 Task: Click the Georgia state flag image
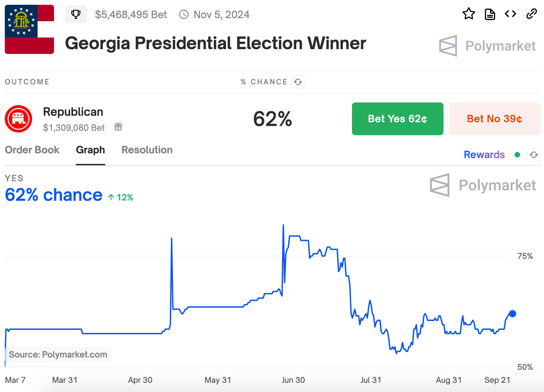[x=29, y=29]
